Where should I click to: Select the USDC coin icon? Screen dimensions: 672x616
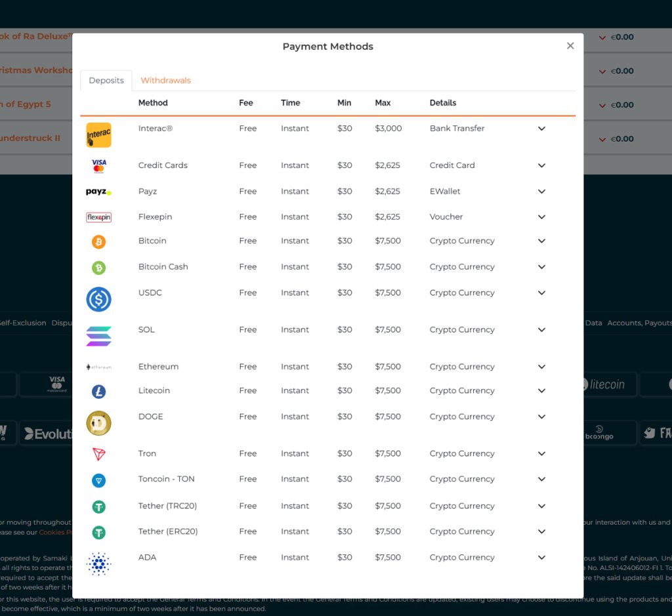pos(98,299)
